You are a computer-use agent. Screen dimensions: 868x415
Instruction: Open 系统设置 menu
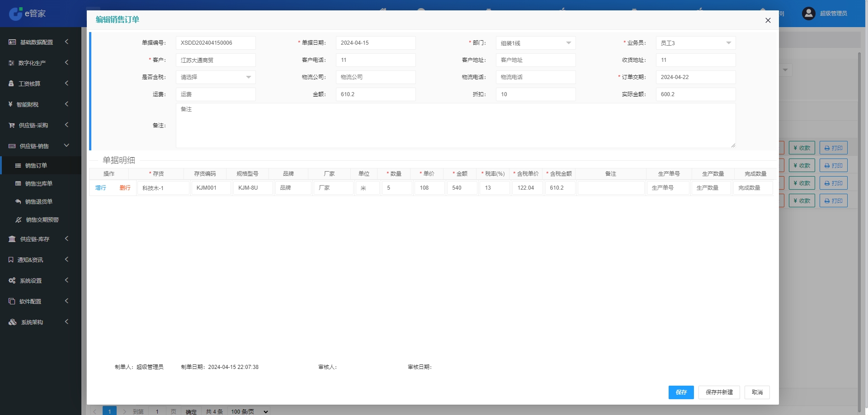point(41,280)
